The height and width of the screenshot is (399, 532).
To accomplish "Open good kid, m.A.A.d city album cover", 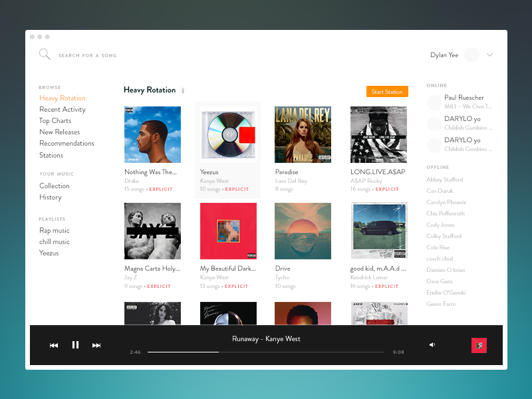I will coord(378,231).
